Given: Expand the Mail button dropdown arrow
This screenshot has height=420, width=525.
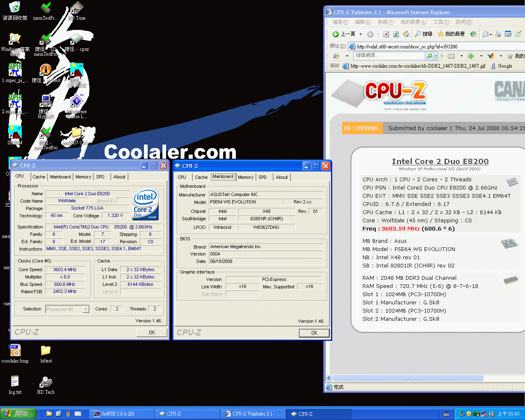Looking at the screenshot, I should pyautogui.click(x=491, y=34).
